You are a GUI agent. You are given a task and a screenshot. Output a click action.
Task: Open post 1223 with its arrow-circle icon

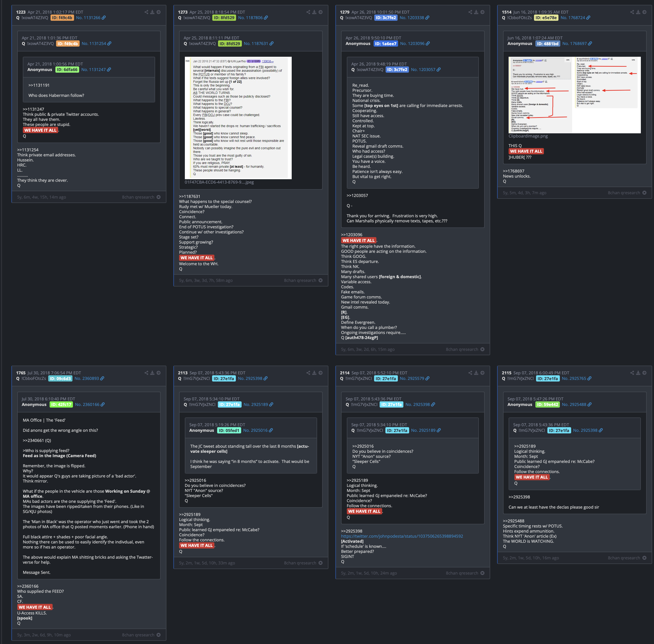click(158, 12)
